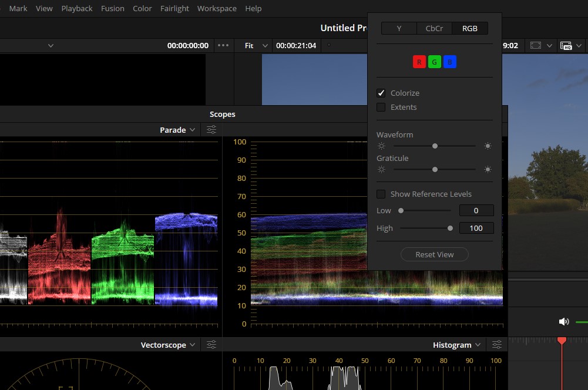Mute audio with the speaker icon
Screen dimensions: 588x390
[x=564, y=321]
